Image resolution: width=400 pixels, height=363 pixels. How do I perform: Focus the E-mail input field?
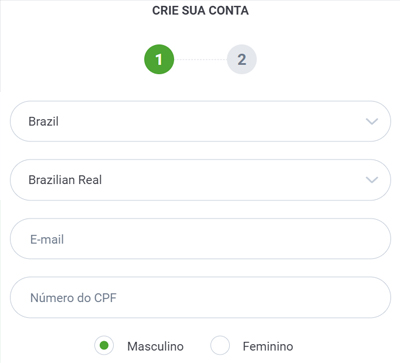click(200, 239)
